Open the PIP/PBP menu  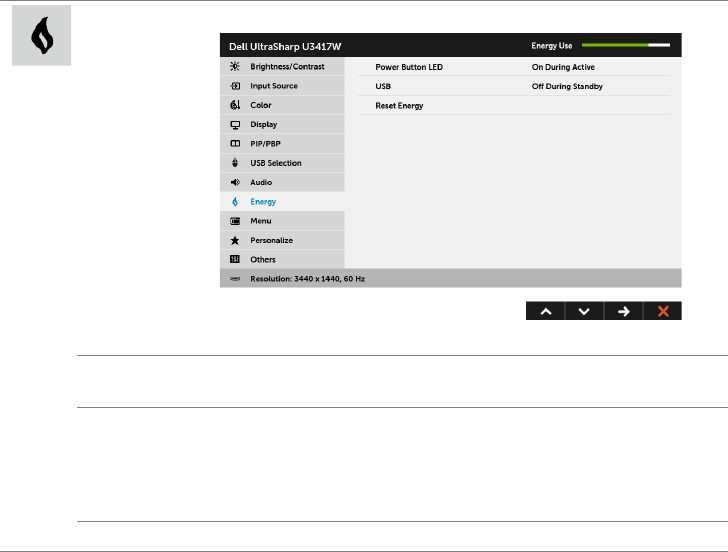[282, 143]
